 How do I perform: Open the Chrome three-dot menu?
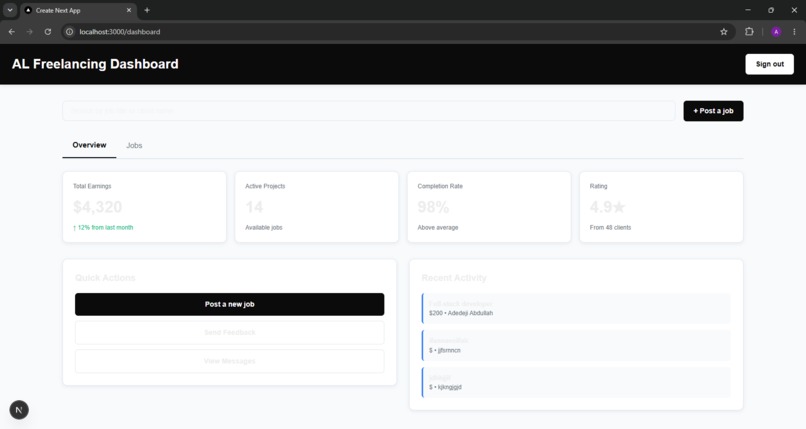(x=794, y=32)
